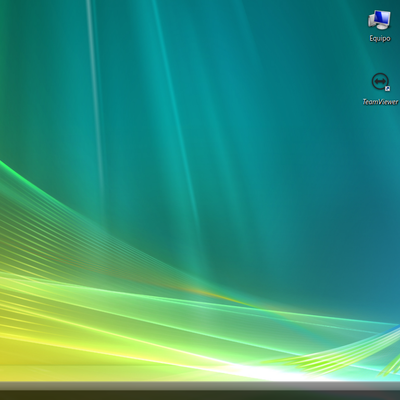Click the blue monitor screen of Equipo icon
The image size is (400, 400).
(x=382, y=17)
